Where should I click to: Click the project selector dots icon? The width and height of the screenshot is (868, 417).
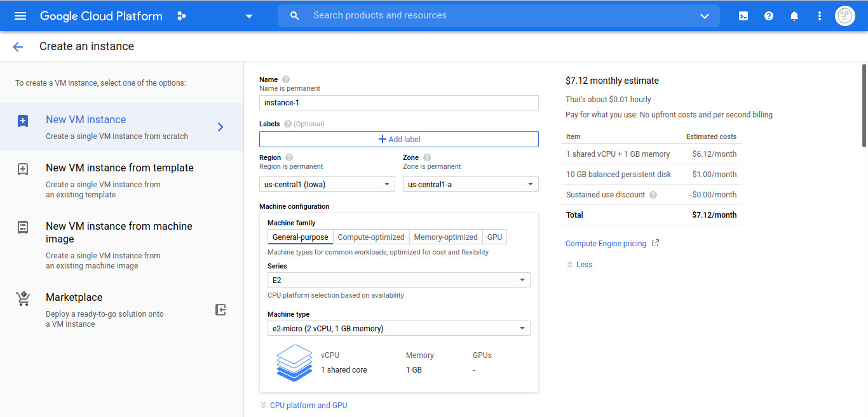click(x=182, y=16)
